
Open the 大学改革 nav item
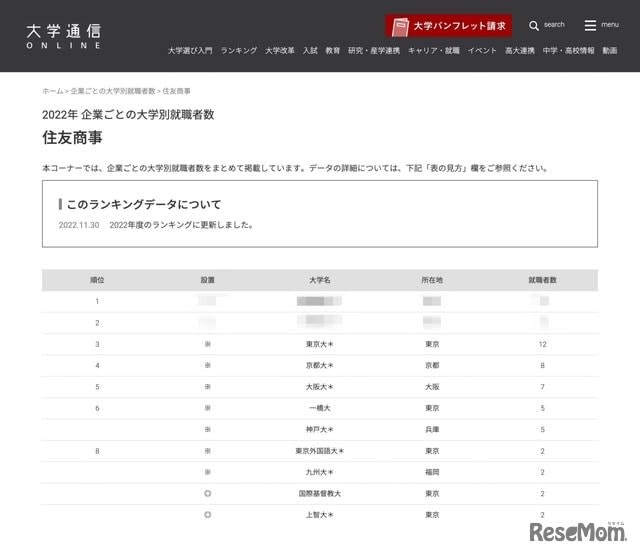(x=280, y=51)
